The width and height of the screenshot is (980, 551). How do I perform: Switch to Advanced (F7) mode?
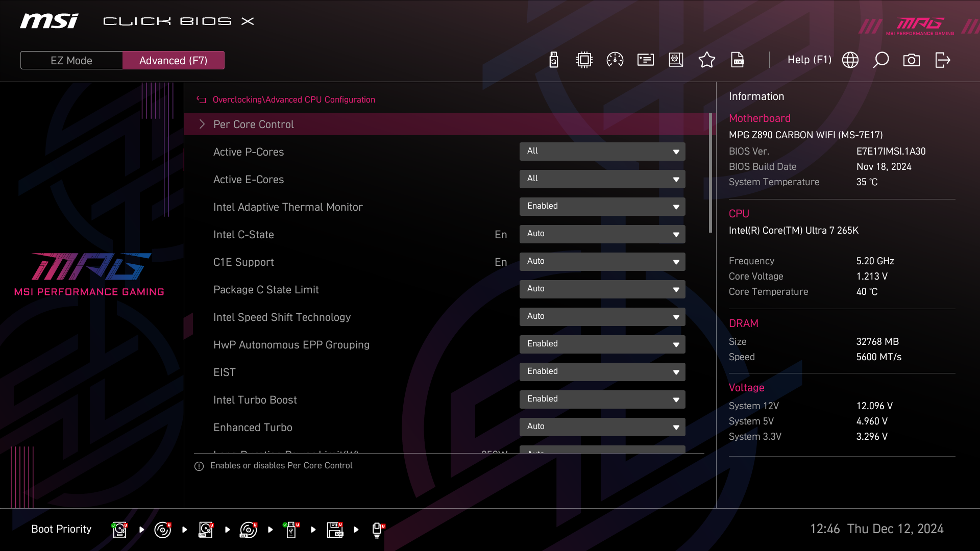click(174, 60)
